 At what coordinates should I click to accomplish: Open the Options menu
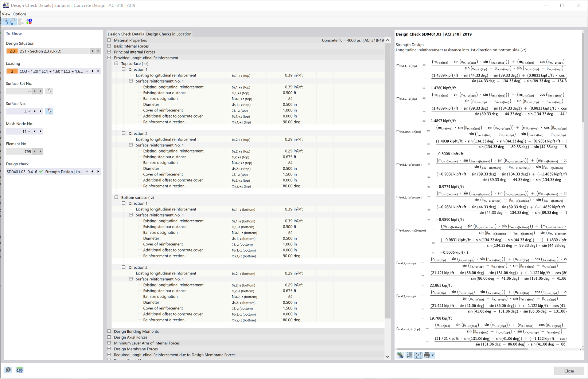coord(19,14)
